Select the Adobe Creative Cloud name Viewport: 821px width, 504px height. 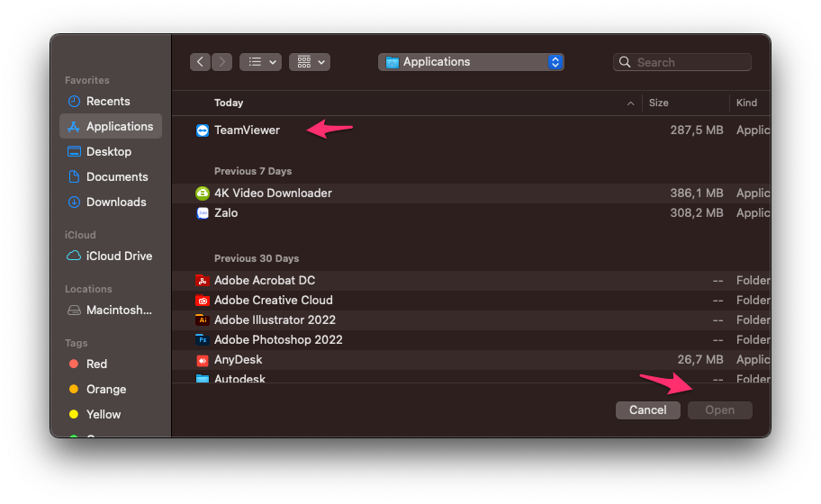click(x=274, y=300)
